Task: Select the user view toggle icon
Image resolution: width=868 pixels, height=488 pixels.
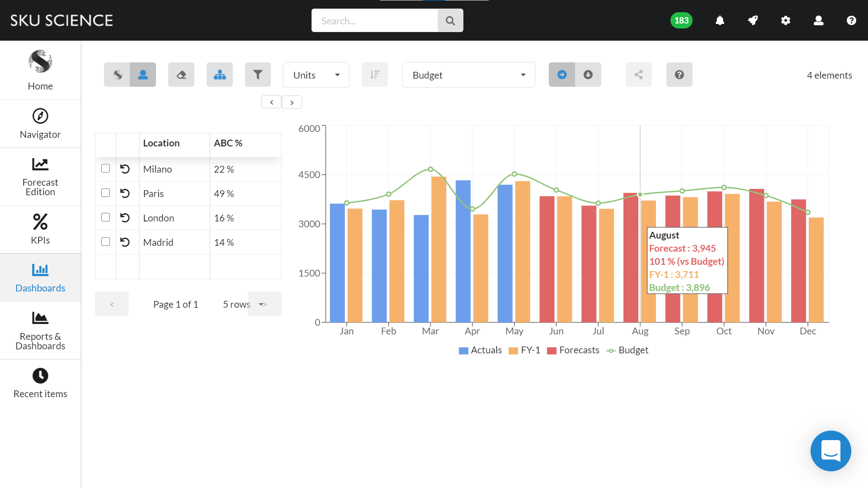Action: point(143,75)
